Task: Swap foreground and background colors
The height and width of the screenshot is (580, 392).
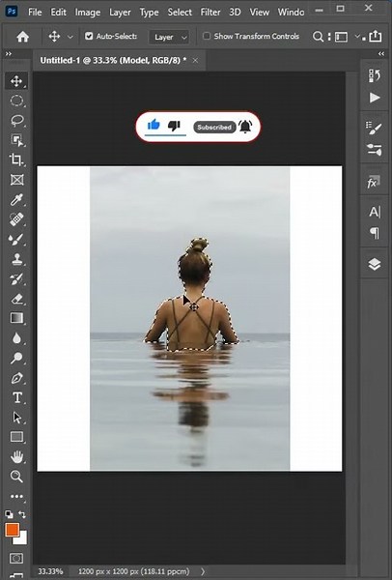Action: click(x=22, y=514)
